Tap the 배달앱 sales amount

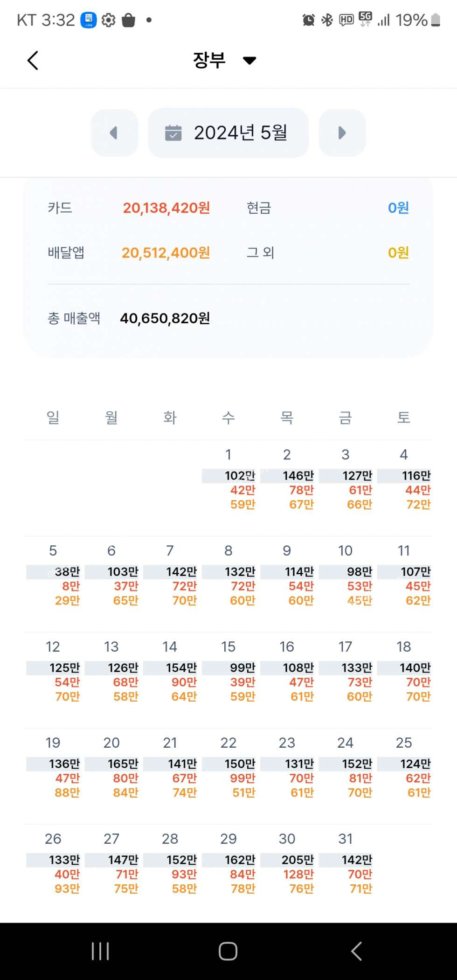(166, 253)
